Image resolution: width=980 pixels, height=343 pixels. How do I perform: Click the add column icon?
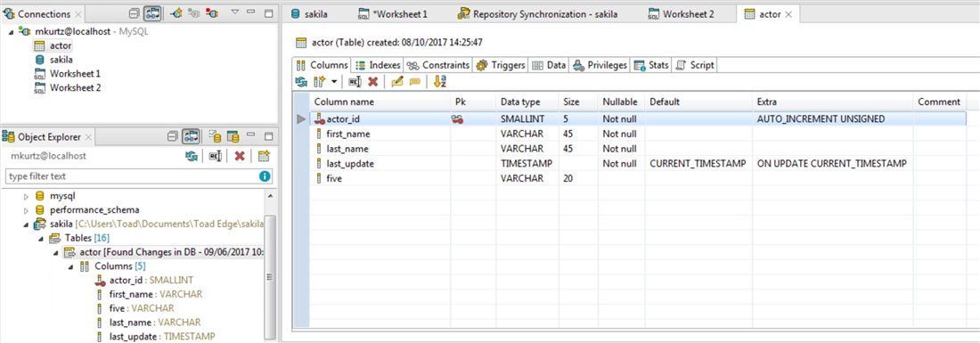319,82
